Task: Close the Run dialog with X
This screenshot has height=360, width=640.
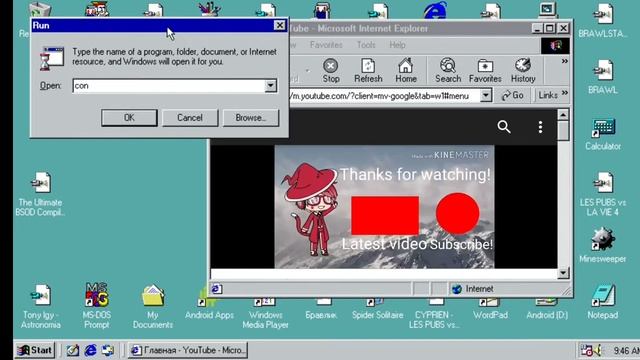Action: [280, 25]
